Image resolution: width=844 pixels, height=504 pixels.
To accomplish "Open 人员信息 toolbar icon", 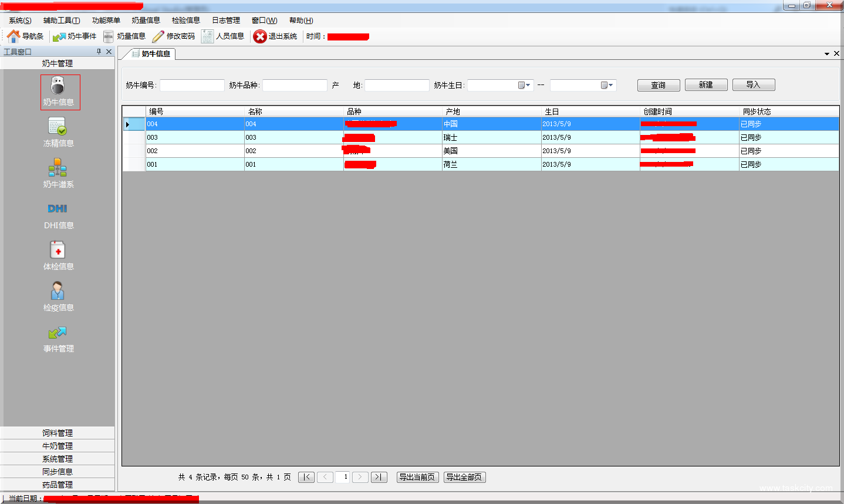I will 207,36.
